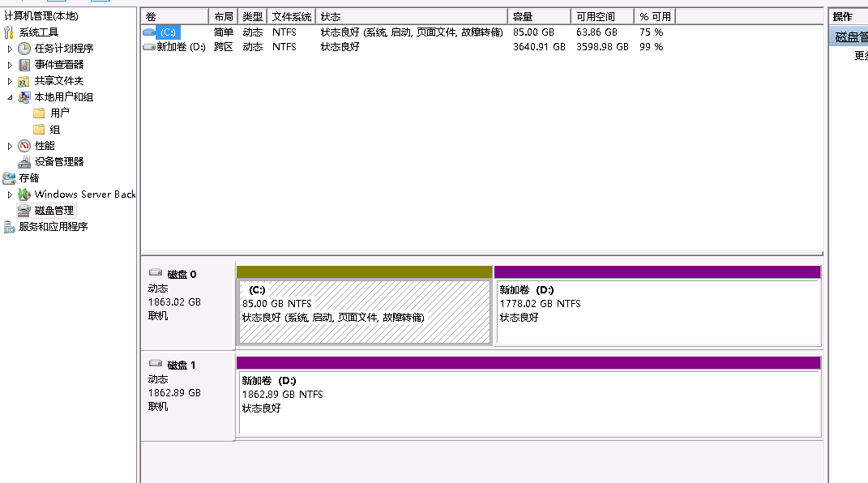Screen dimensions: 868x483
Task: Click the Services and Applications (服务和应用程序) icon
Action: tap(8, 227)
